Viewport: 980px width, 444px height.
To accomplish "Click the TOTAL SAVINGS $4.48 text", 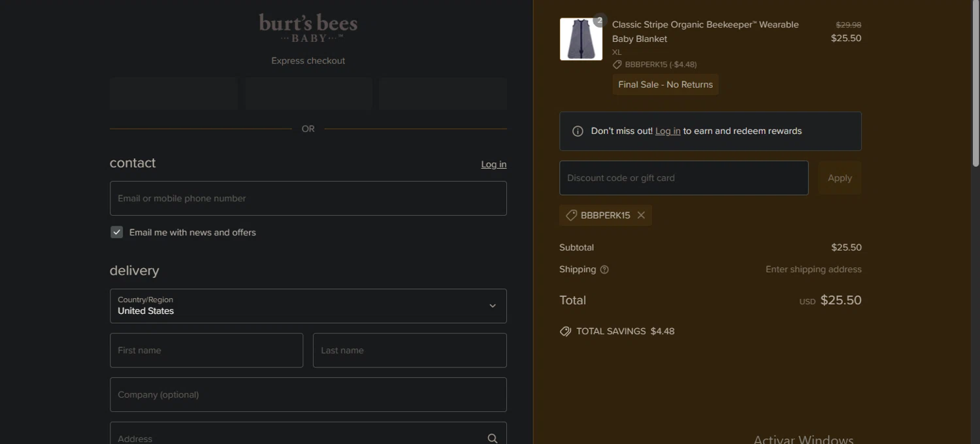I will click(625, 332).
